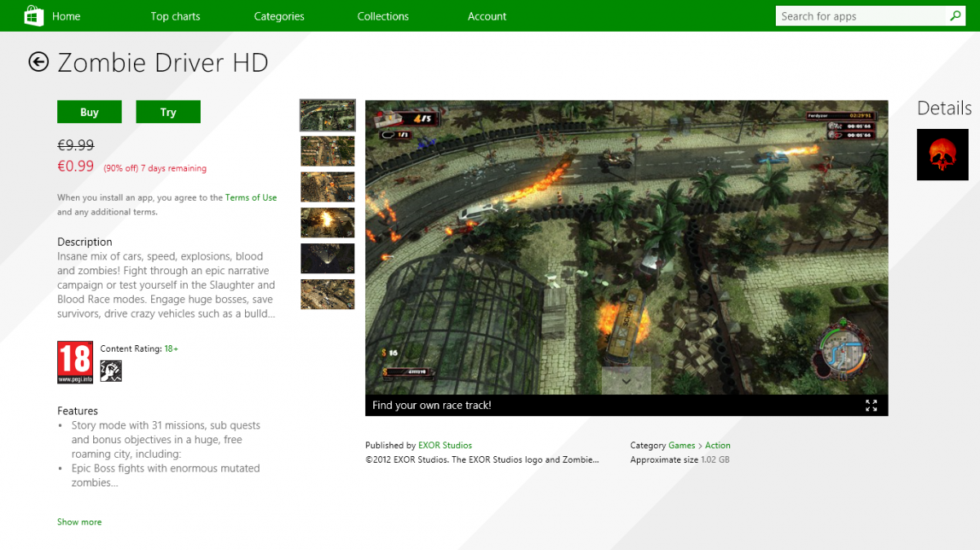Click the Buy button
The image size is (980, 550).
[x=89, y=112]
